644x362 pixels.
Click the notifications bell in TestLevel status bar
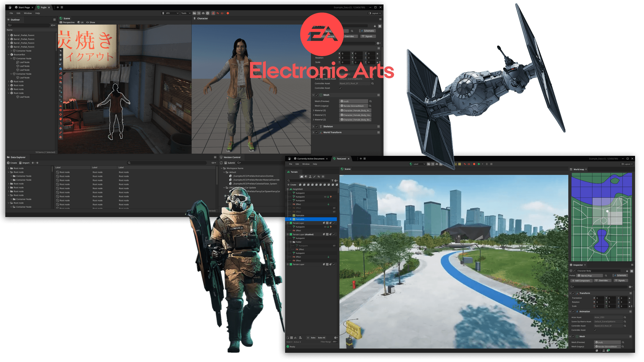click(x=608, y=350)
